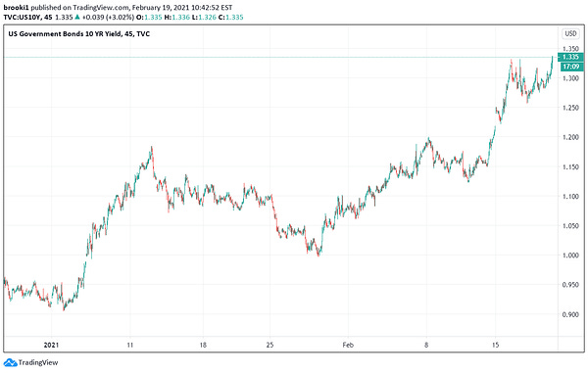Click the USD currency button
This screenshot has width=588, height=373.
tap(570, 33)
